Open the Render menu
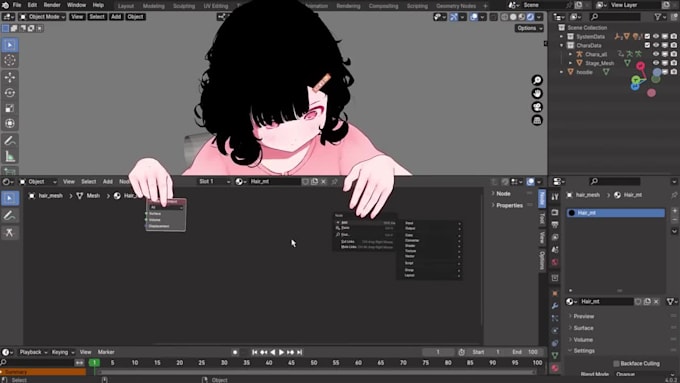Image resolution: width=680 pixels, height=383 pixels. tap(52, 5)
